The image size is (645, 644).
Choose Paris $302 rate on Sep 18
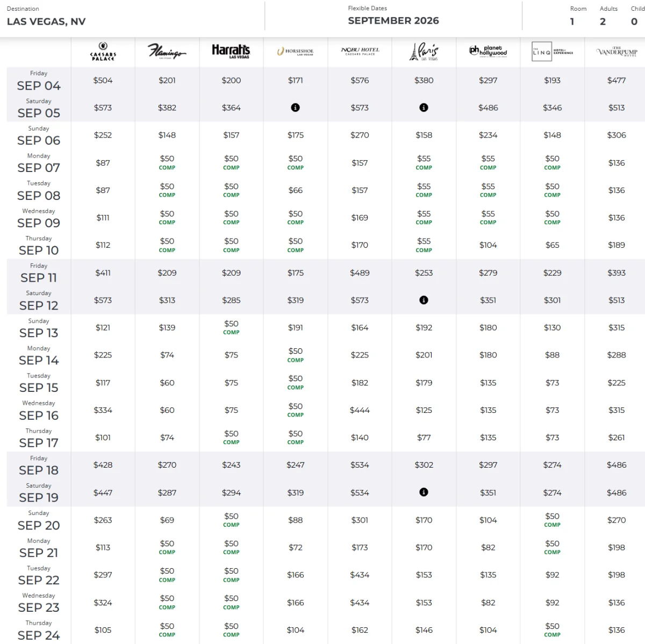click(x=424, y=465)
